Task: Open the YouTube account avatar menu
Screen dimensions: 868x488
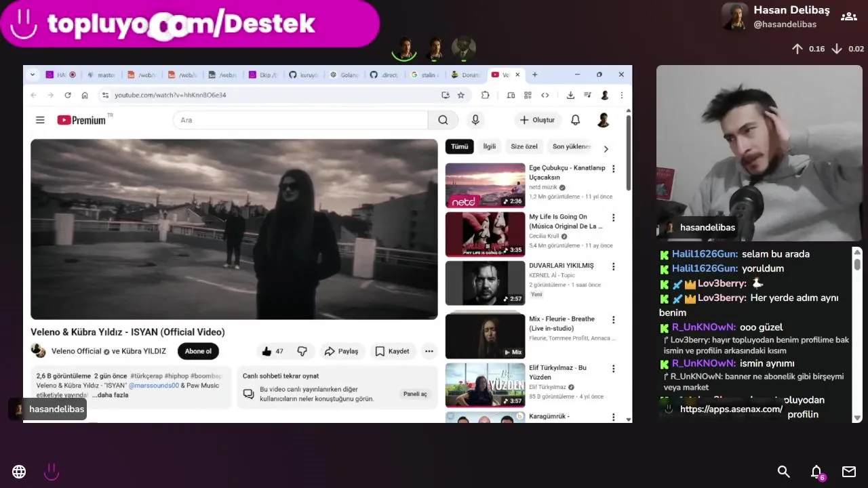Action: 603,120
